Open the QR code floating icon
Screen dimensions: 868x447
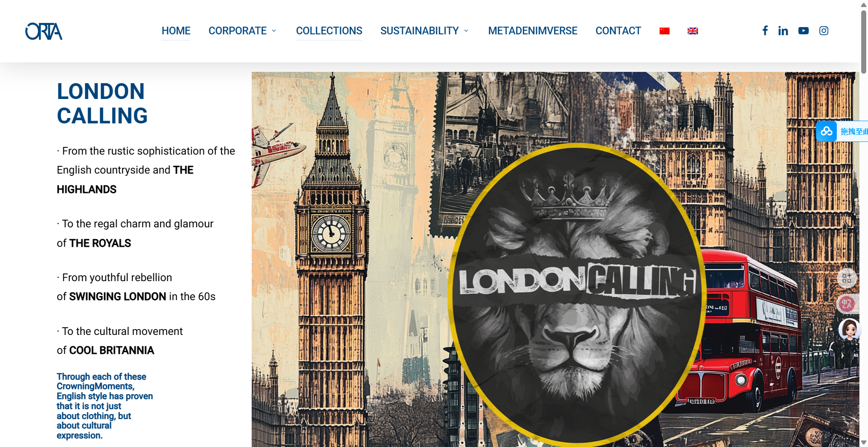pyautogui.click(x=847, y=278)
